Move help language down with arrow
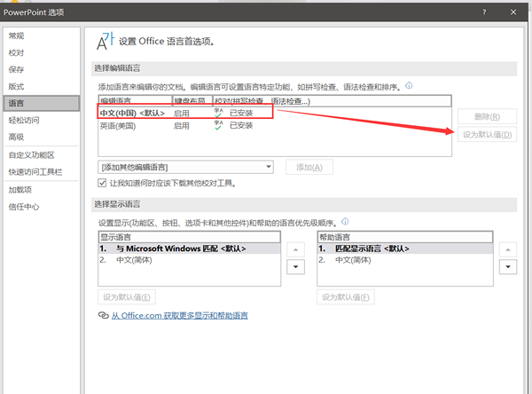The height and width of the screenshot is (394, 532). coord(508,266)
